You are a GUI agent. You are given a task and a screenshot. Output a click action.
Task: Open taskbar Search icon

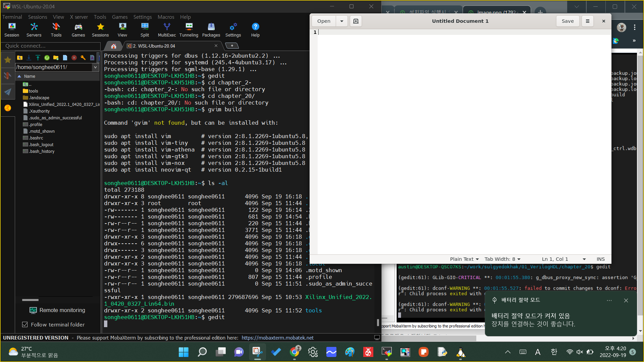202,352
